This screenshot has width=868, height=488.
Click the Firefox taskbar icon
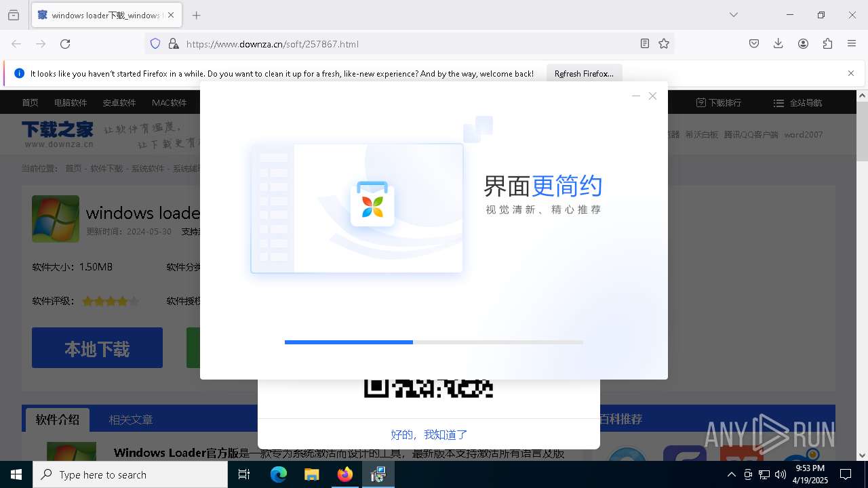(345, 474)
